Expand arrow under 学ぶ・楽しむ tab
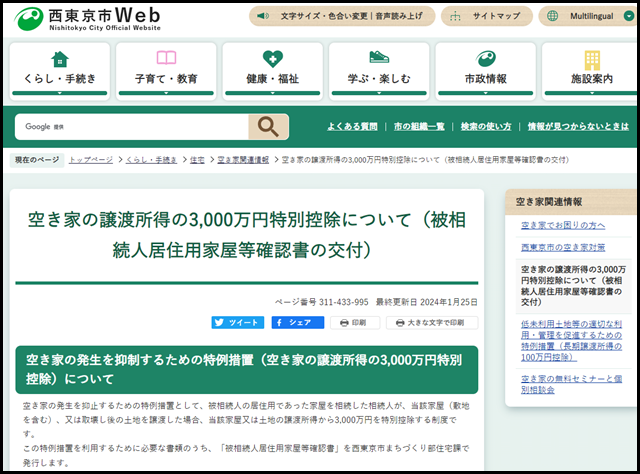640x474 pixels. pos(379,93)
